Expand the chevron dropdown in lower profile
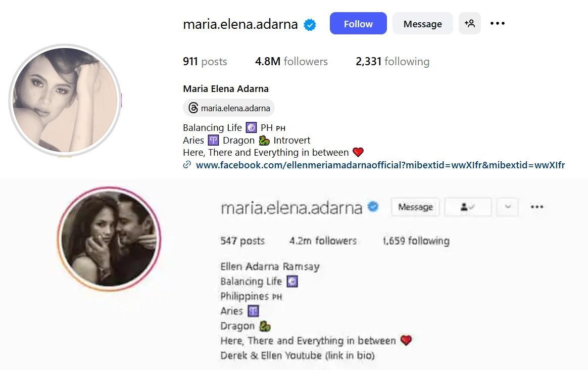 coord(507,207)
